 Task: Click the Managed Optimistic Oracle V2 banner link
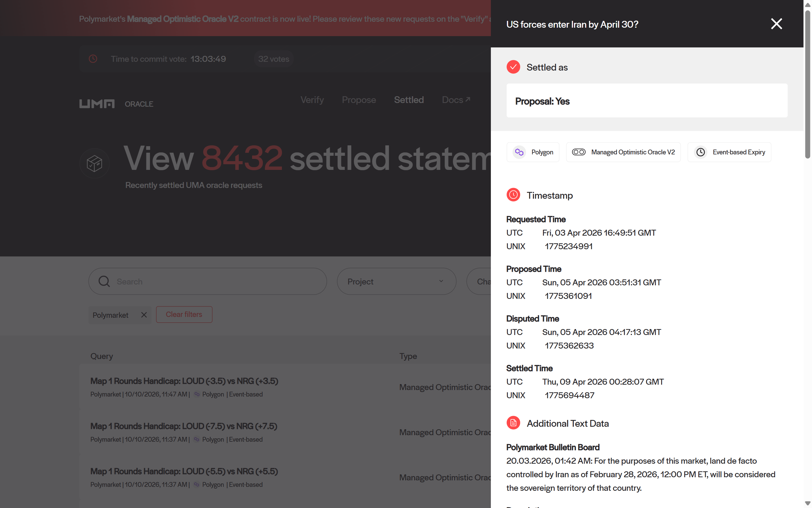[182, 19]
